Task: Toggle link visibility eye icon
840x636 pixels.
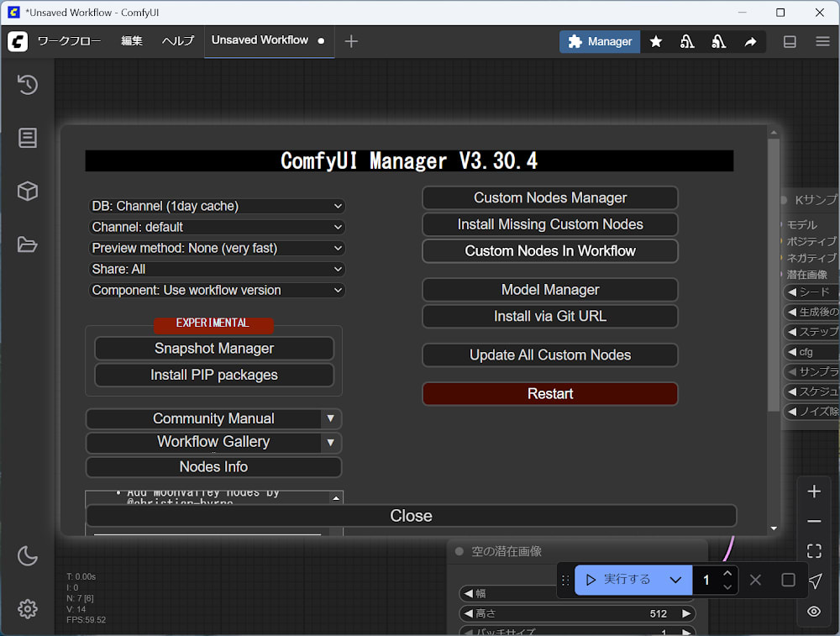Action: tap(814, 612)
